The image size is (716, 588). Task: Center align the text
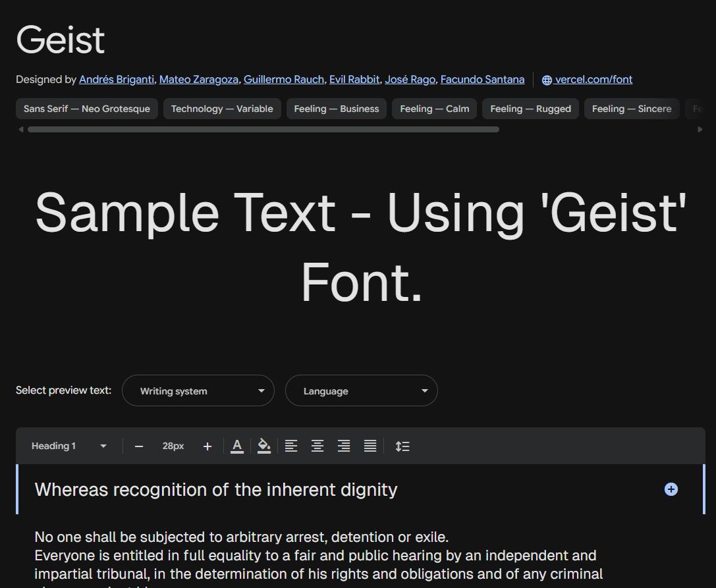(317, 446)
